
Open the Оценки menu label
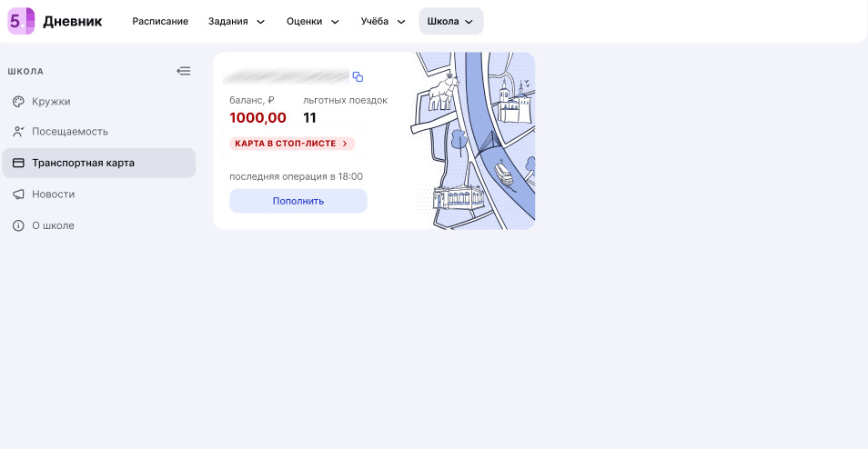[304, 22]
